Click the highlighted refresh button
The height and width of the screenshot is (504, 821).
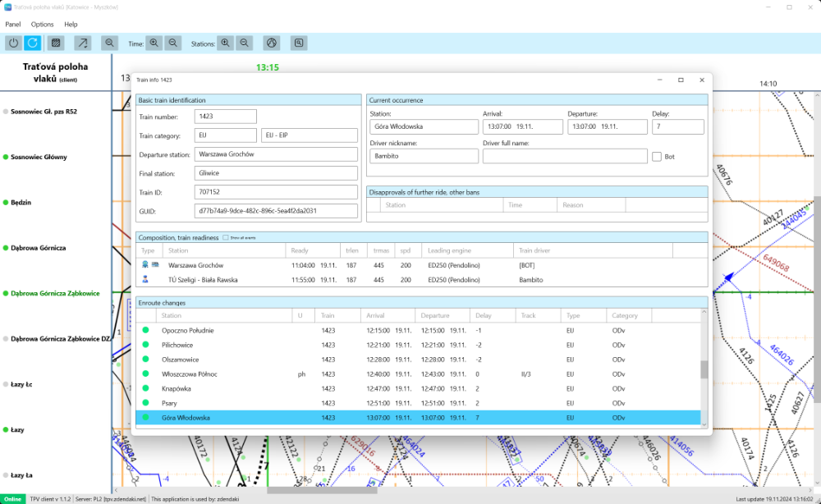click(x=33, y=43)
